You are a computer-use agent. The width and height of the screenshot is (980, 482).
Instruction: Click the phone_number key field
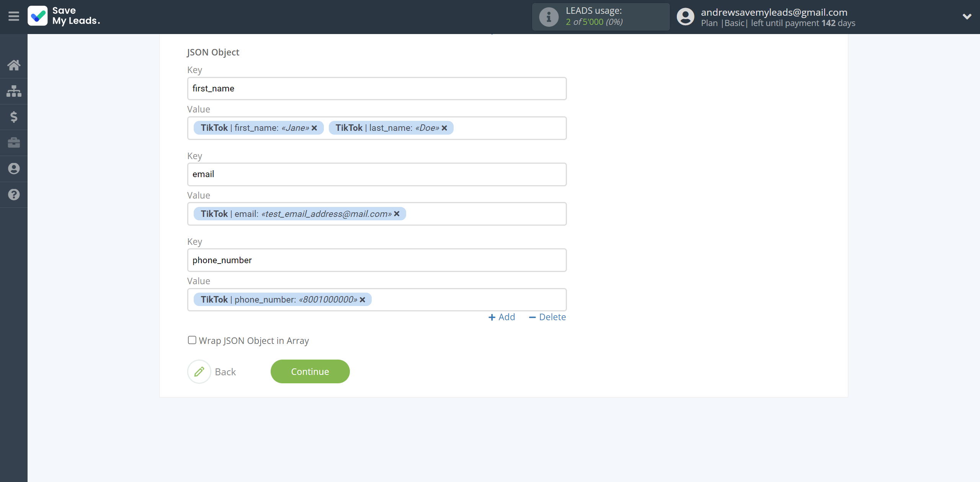(377, 260)
